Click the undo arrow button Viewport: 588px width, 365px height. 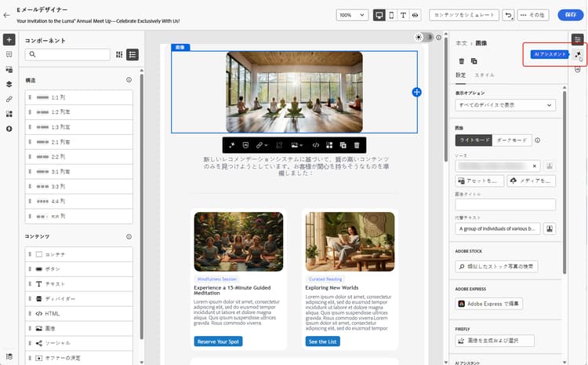tap(508, 15)
